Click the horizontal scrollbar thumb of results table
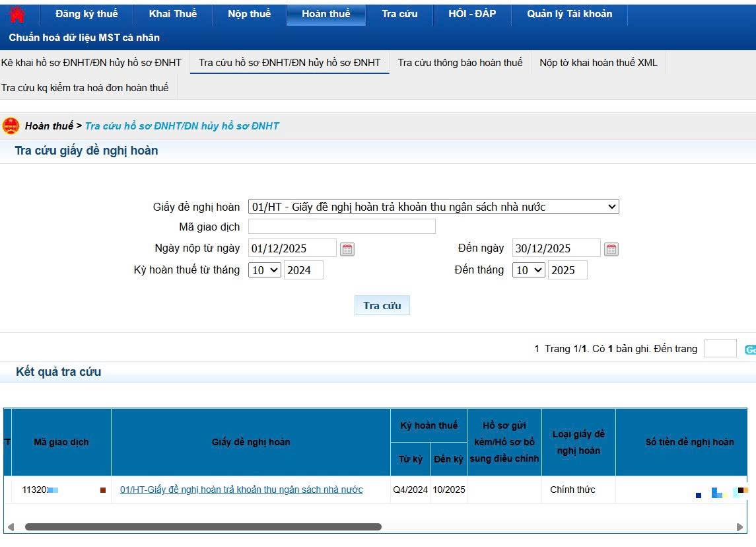The height and width of the screenshot is (547, 756). pyautogui.click(x=203, y=527)
